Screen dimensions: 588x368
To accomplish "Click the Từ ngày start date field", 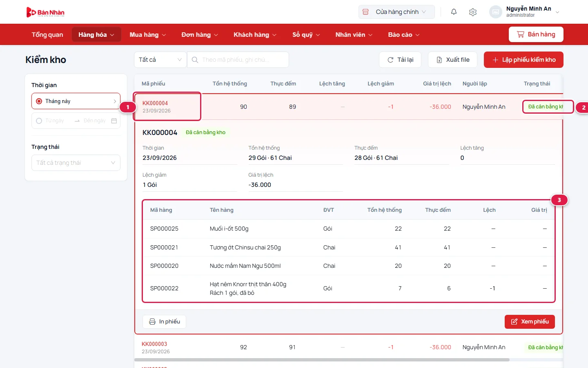I will pyautogui.click(x=55, y=121).
